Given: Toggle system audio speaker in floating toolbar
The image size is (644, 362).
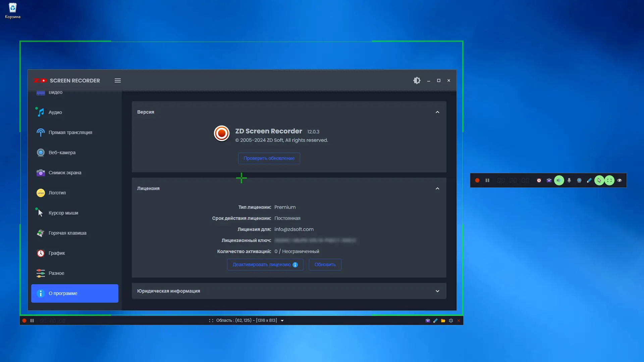Looking at the screenshot, I should 559,180.
